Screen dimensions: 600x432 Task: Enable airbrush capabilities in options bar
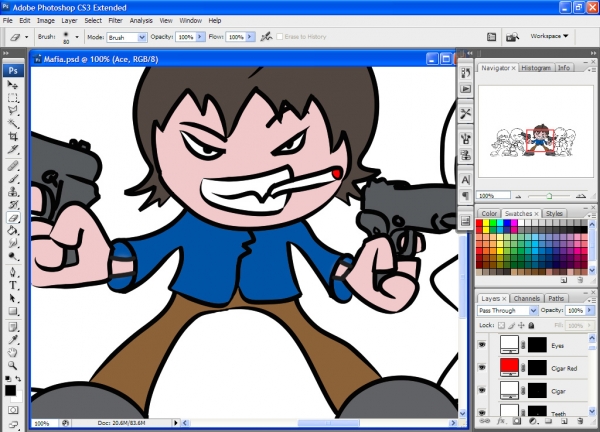pos(266,37)
